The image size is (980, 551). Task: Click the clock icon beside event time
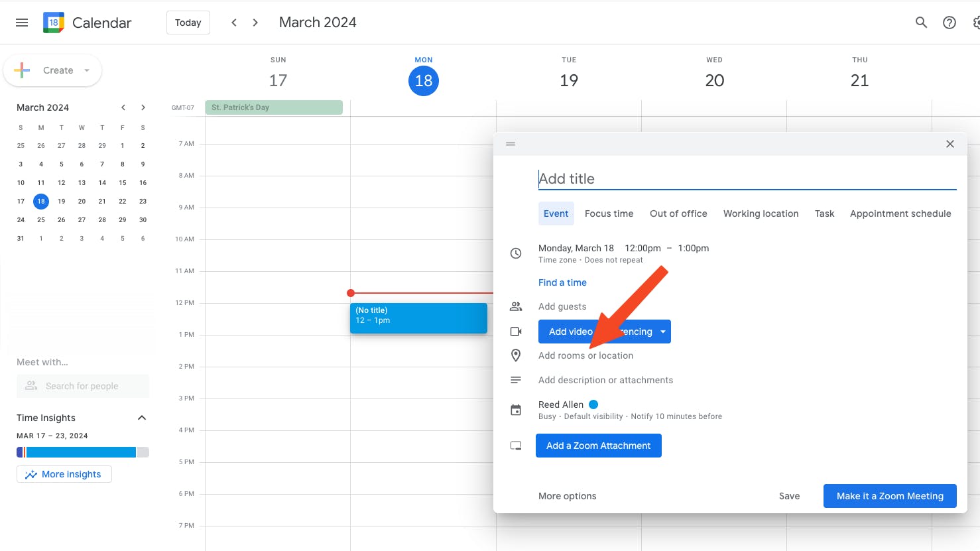[x=516, y=253]
